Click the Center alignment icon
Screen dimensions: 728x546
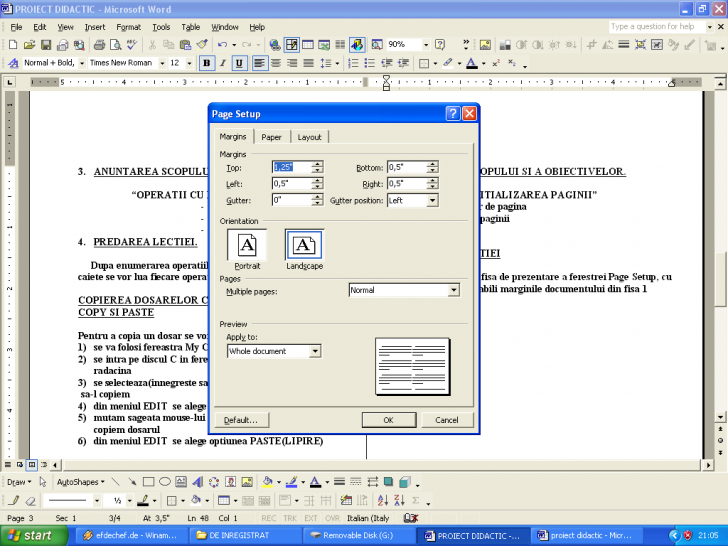pyautogui.click(x=276, y=63)
